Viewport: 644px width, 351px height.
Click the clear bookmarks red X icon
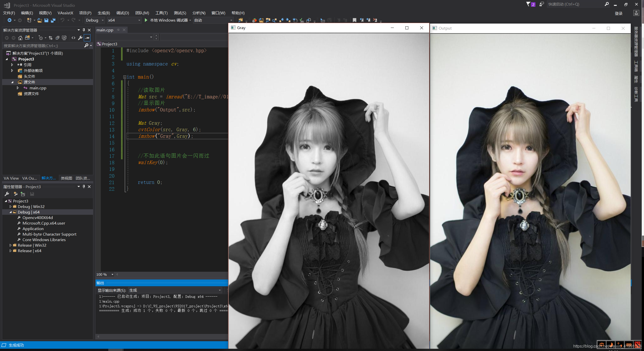[x=375, y=20]
